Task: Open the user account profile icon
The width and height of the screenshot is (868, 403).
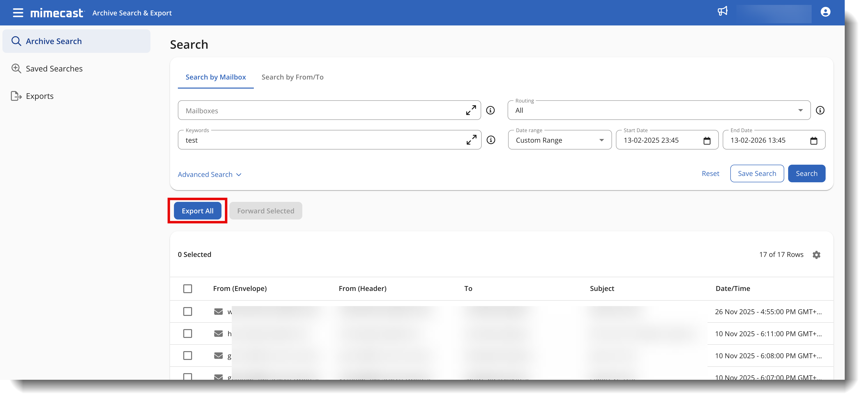Action: [825, 12]
